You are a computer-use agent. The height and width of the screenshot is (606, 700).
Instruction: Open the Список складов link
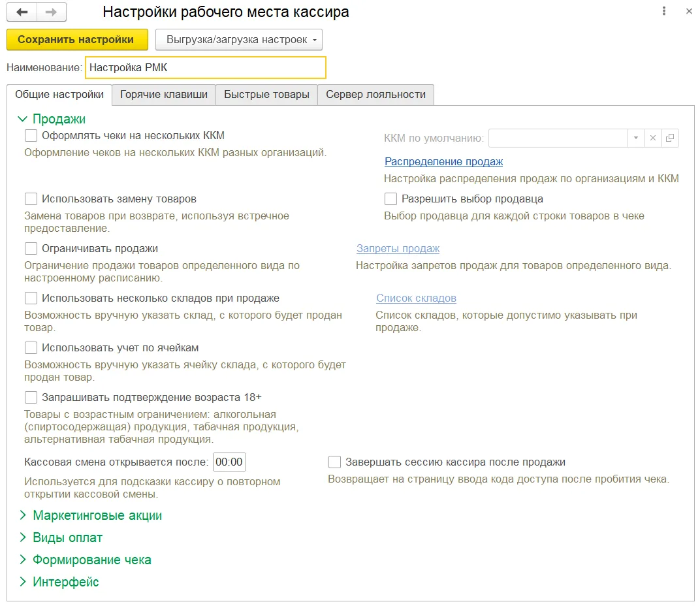click(416, 298)
